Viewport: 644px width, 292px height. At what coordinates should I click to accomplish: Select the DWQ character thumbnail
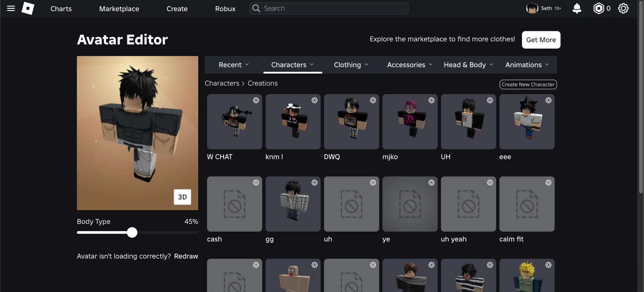point(351,122)
